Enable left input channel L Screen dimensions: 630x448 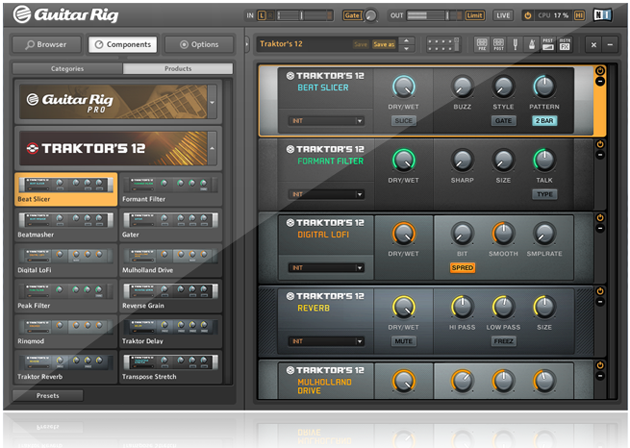point(262,15)
